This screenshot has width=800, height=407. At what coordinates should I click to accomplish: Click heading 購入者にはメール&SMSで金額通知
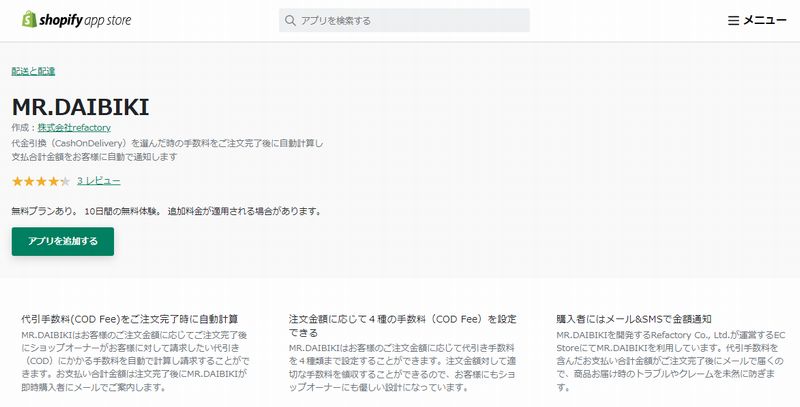[634, 319]
